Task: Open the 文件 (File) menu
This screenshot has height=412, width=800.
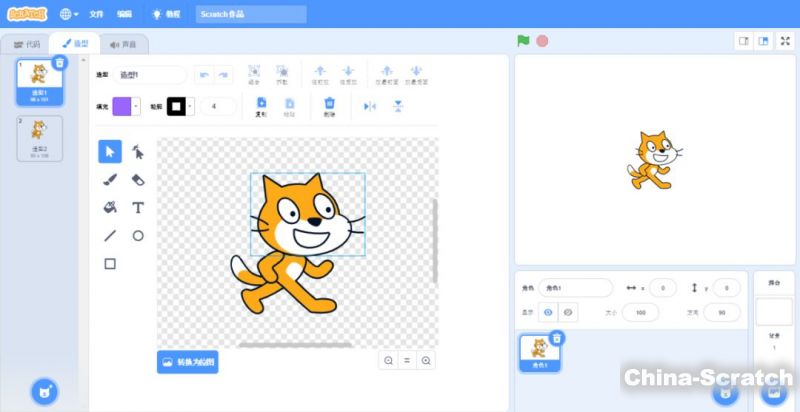Action: tap(96, 14)
